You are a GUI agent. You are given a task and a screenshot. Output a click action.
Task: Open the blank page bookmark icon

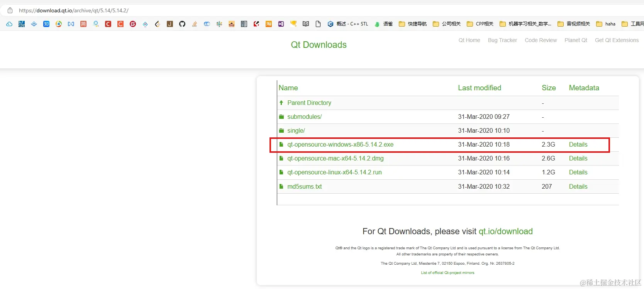(318, 24)
